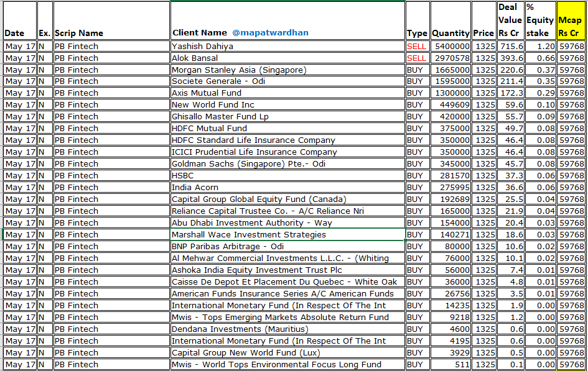
Task: Select the Reliance Capital Trustee Co. cell
Action: click(x=287, y=211)
